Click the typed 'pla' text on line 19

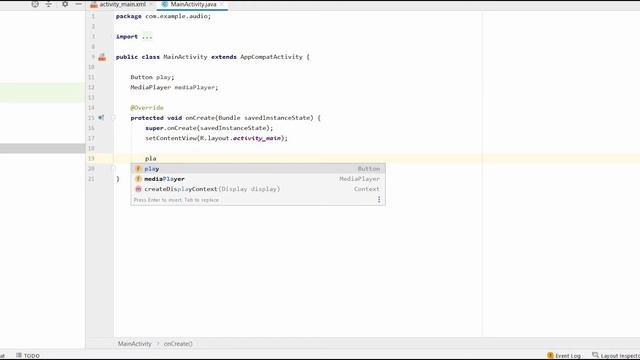pos(151,158)
